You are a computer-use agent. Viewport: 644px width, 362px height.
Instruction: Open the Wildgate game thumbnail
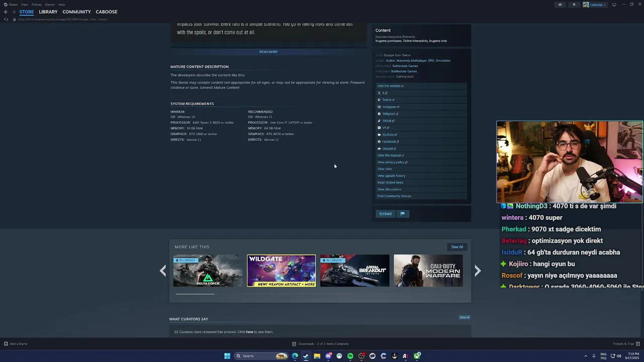(x=281, y=271)
